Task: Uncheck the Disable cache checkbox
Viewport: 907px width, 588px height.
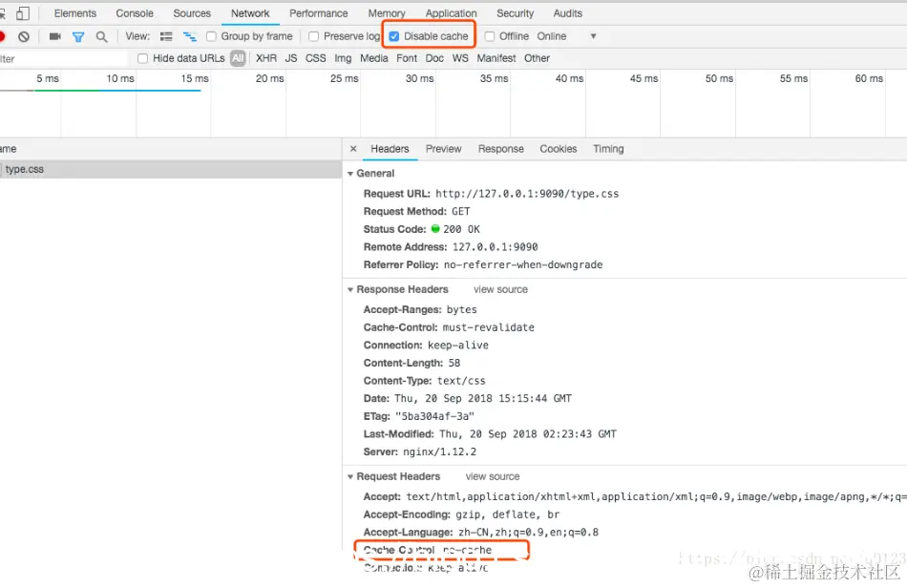Action: coord(394,36)
